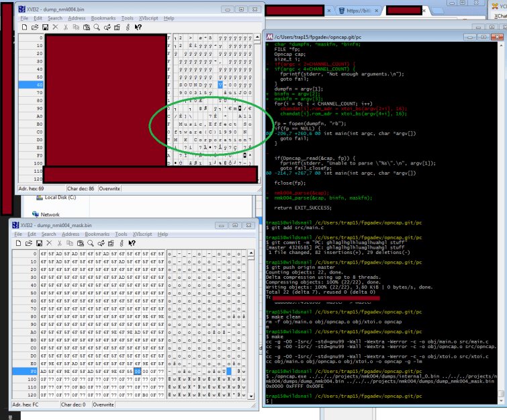
Task: Open Bookmarks menu in dump_nmk004_mask.bin window
Action: tap(97, 234)
